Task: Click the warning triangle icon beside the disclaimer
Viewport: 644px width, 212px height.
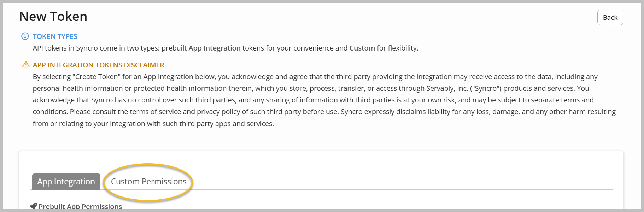Action: [x=26, y=65]
